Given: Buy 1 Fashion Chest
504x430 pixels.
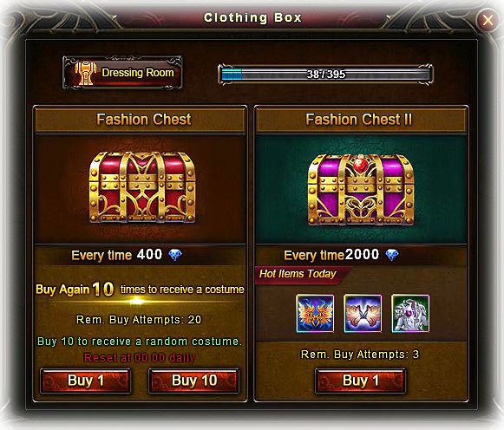Looking at the screenshot, I should [x=86, y=381].
